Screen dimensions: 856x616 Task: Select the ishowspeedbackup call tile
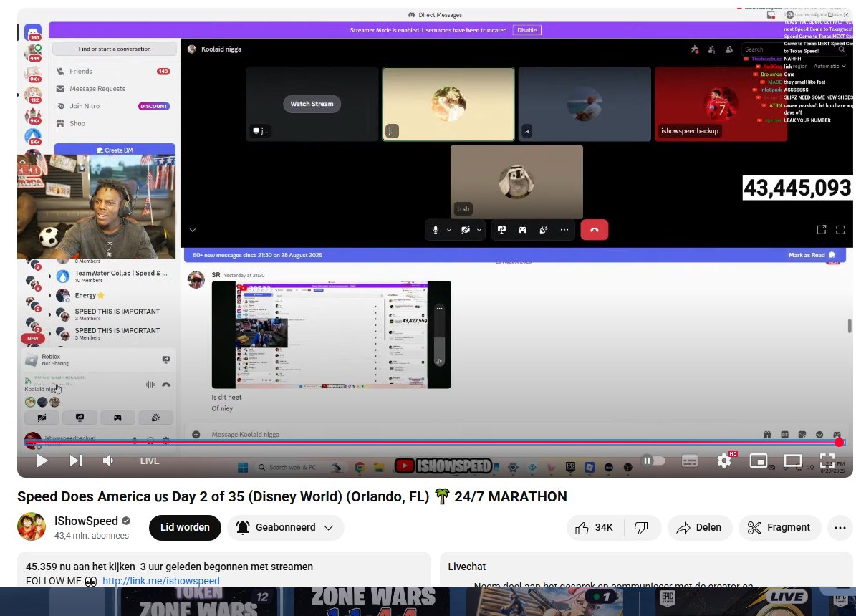click(721, 104)
